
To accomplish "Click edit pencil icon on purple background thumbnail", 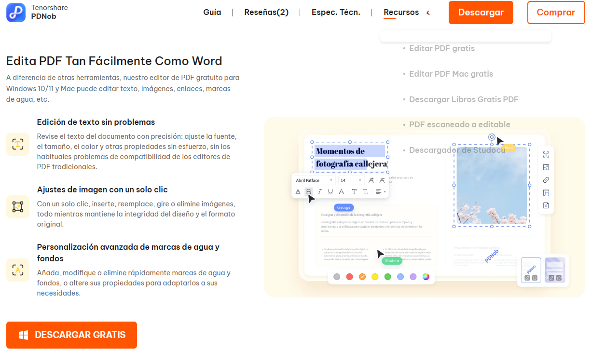I will coord(551,278).
